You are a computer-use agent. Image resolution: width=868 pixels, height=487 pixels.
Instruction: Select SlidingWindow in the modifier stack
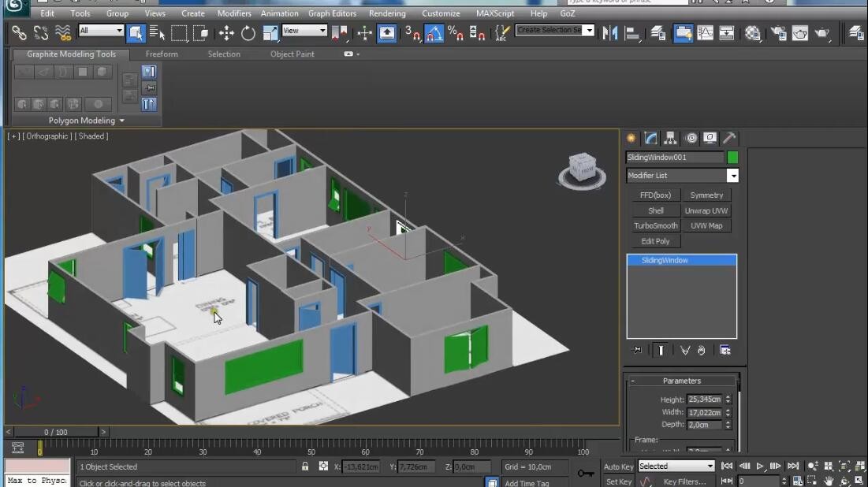[681, 260]
